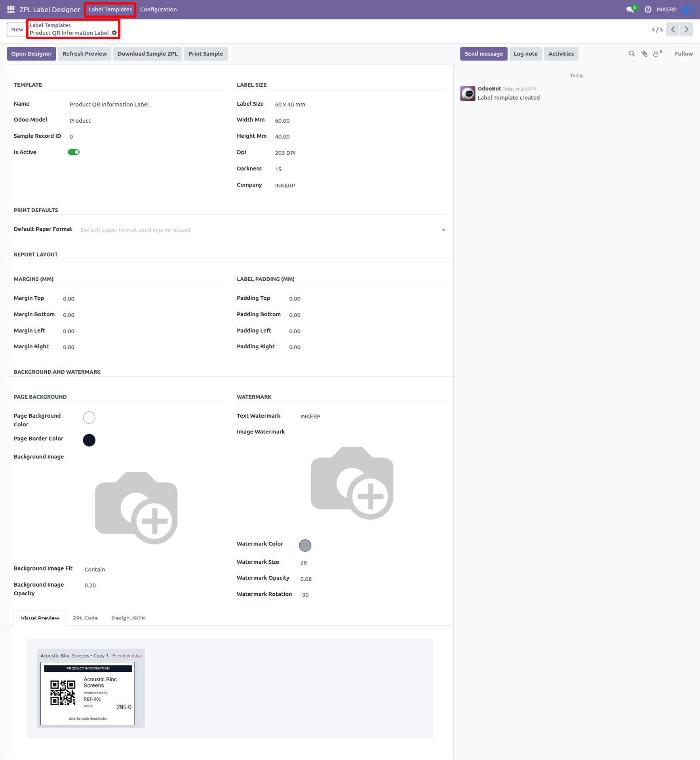The image size is (700, 760).
Task: Open the activities clock icon in navbar
Action: pyautogui.click(x=648, y=9)
